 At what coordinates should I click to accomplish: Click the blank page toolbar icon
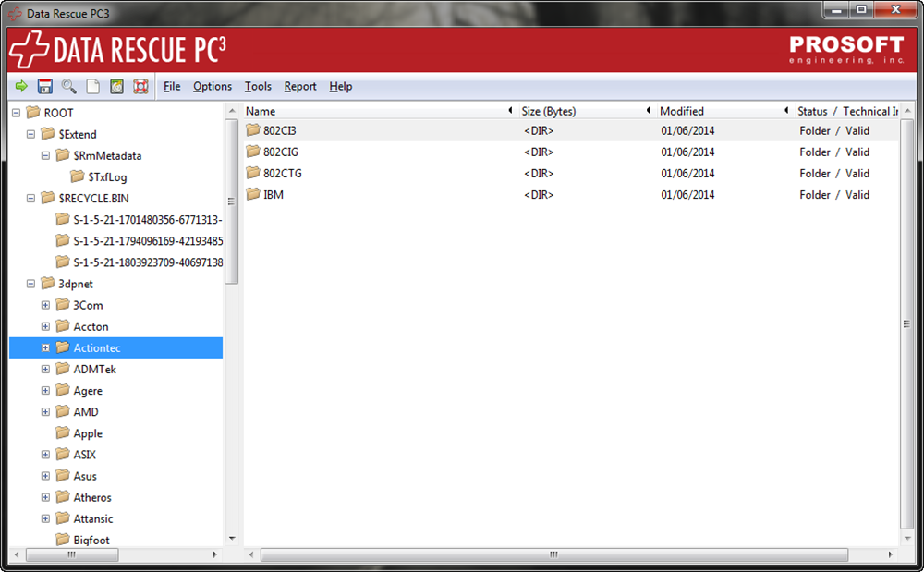[93, 87]
